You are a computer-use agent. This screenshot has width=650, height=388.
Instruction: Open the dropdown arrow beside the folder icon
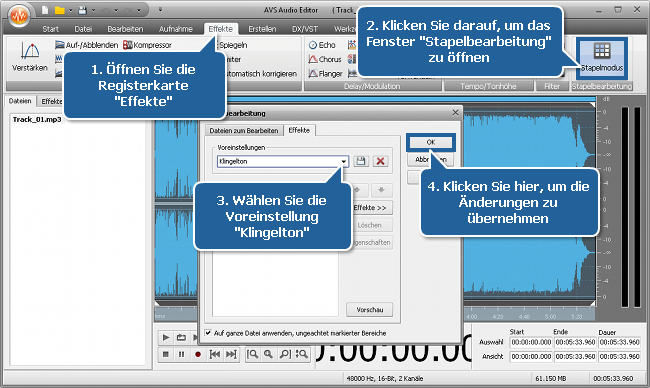(70, 10)
